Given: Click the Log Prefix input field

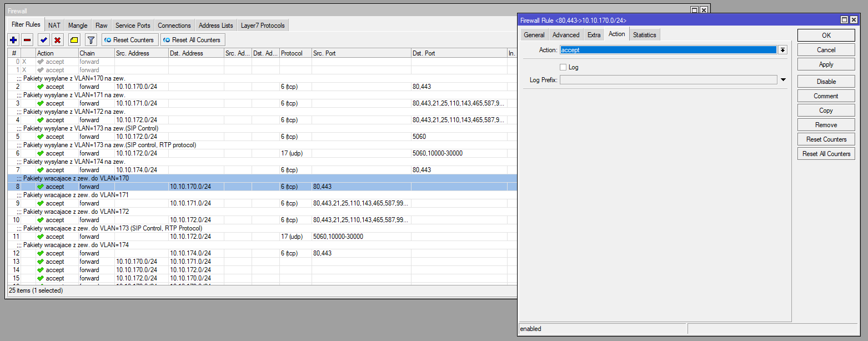Looking at the screenshot, I should 668,80.
